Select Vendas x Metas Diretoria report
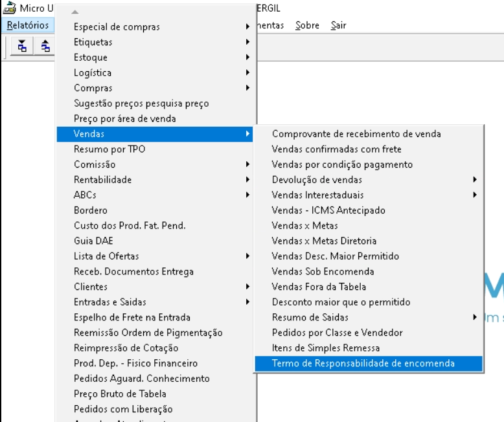This screenshot has height=422, width=504. (x=324, y=241)
